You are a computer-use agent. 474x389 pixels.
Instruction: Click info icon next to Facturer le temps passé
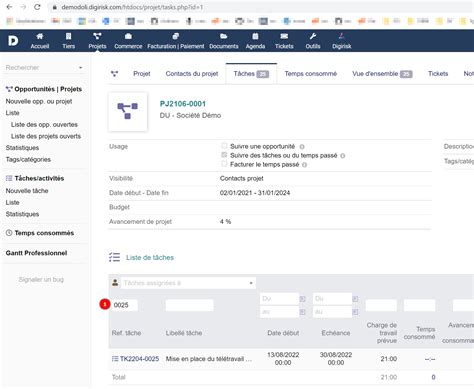pyautogui.click(x=304, y=165)
